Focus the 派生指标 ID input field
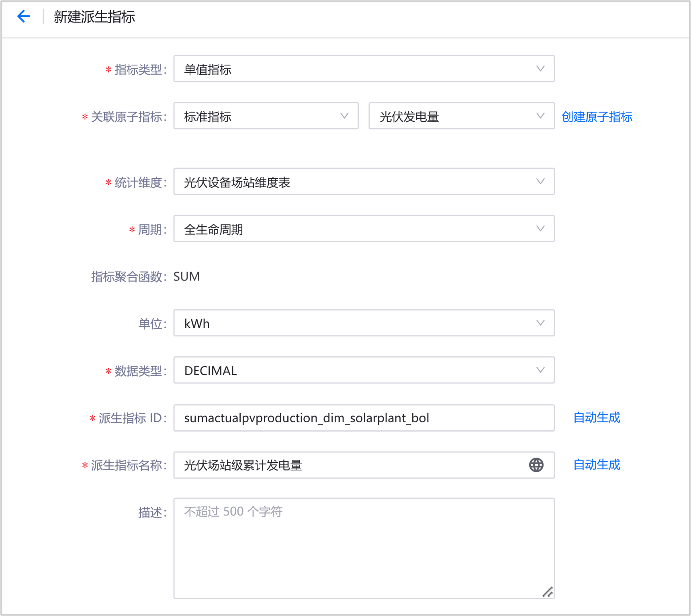The height and width of the screenshot is (616, 691). click(x=364, y=418)
